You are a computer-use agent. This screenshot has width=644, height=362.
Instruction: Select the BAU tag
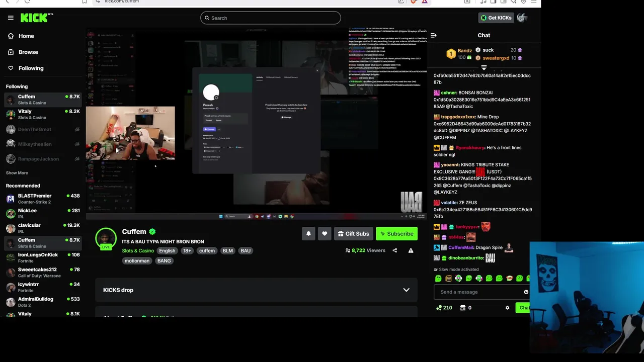[246, 251]
